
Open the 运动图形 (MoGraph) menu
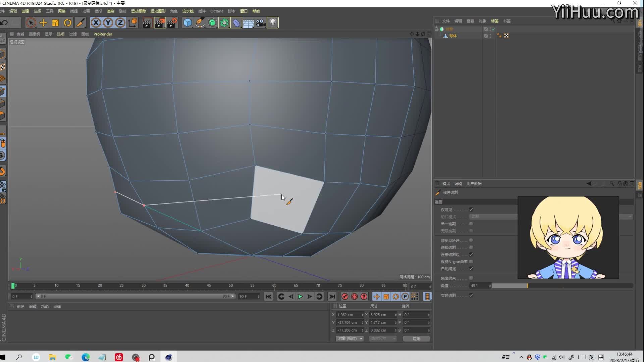point(158,11)
